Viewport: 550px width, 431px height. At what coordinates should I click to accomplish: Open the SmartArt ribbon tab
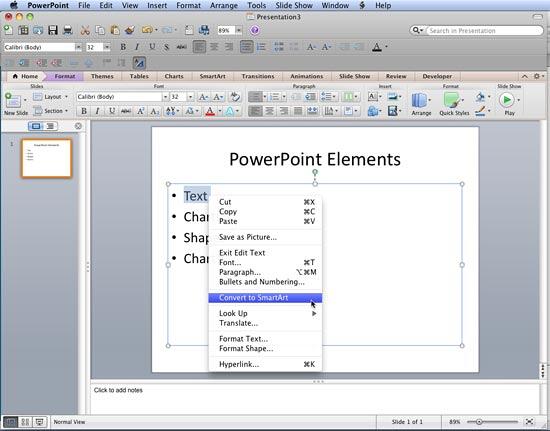[212, 76]
